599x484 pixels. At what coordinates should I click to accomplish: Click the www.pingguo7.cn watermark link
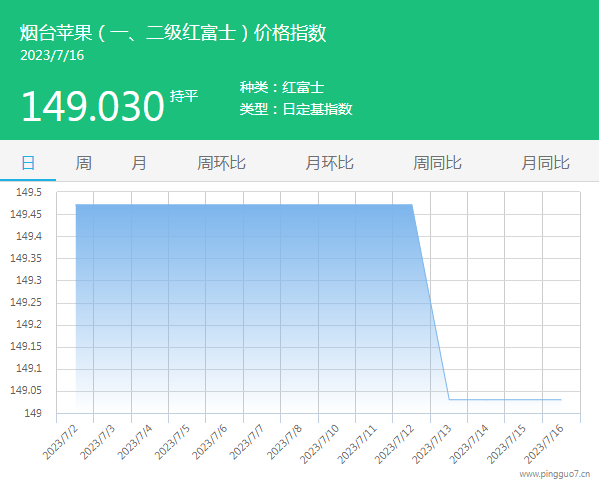[x=555, y=474]
